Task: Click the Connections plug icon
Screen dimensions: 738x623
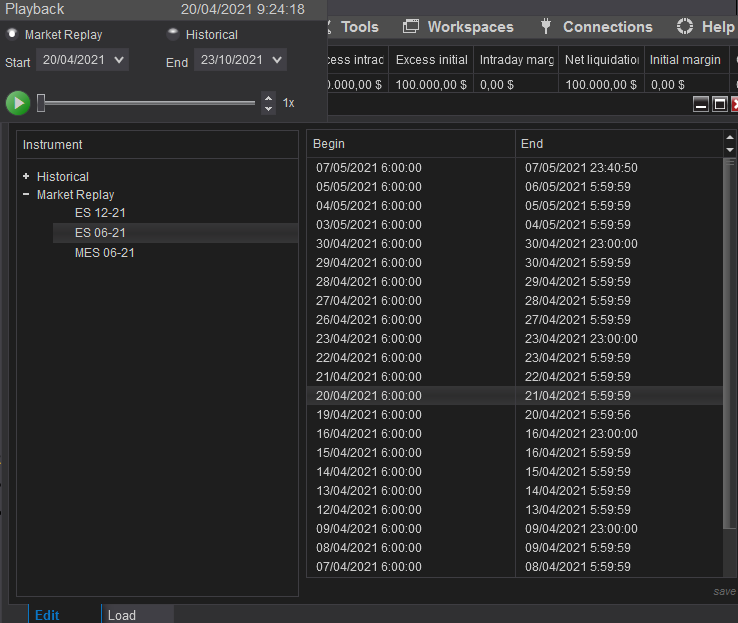Action: click(x=545, y=26)
